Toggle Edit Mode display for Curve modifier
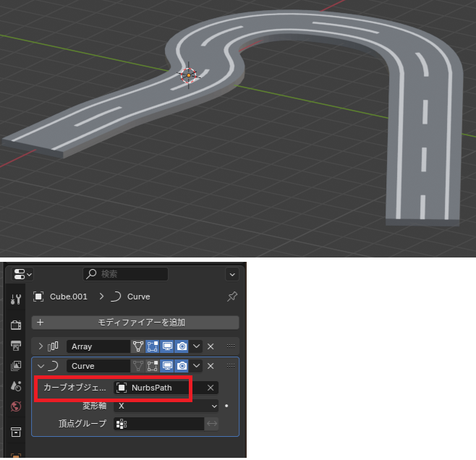Viewport: 476px width, 460px height. coord(152,366)
